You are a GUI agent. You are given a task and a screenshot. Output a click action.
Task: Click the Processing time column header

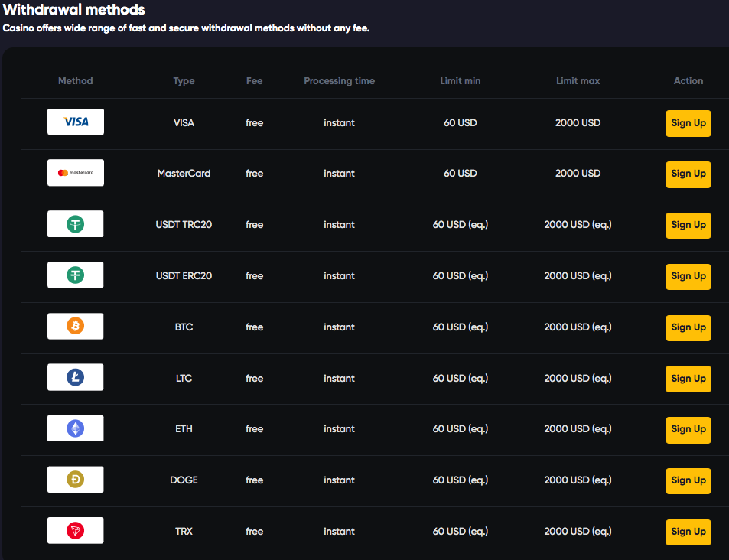tap(339, 81)
